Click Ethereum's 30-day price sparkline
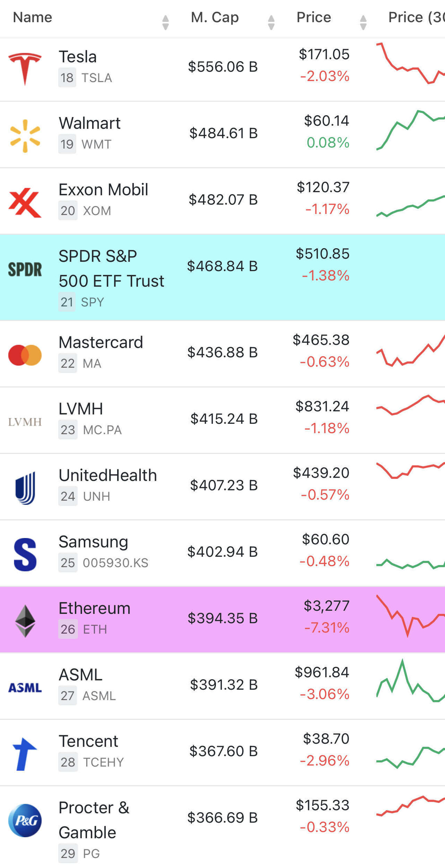Viewport: 445px width, 868px height. [410, 617]
